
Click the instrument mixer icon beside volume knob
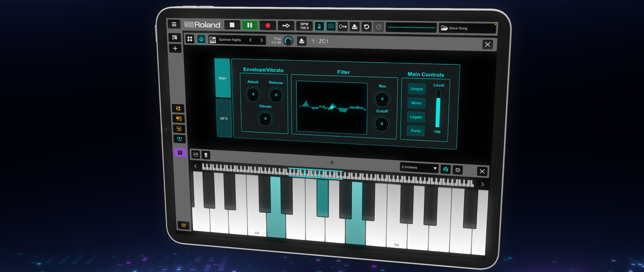(x=302, y=41)
